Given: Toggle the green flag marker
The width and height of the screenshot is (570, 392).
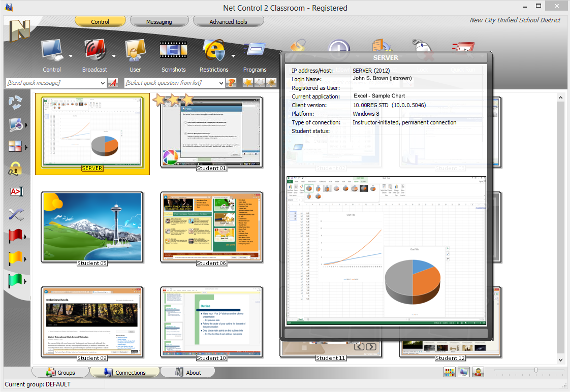Looking at the screenshot, I should [x=15, y=280].
